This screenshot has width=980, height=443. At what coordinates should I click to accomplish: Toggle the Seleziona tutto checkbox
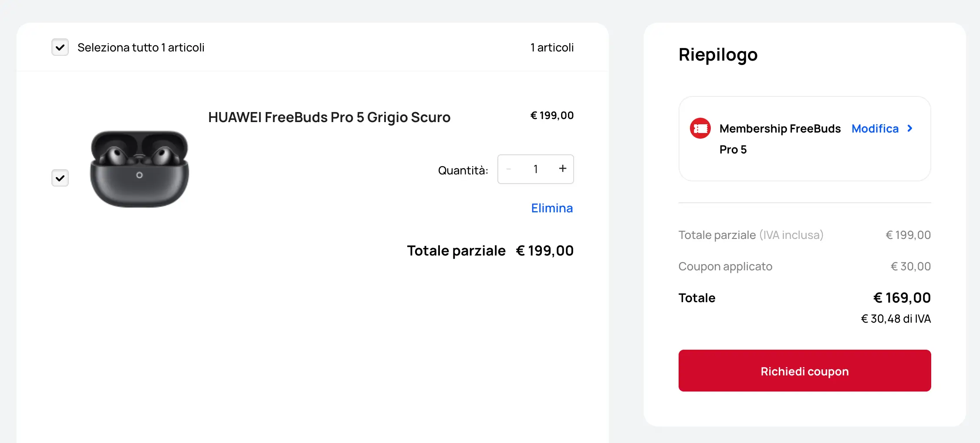60,47
